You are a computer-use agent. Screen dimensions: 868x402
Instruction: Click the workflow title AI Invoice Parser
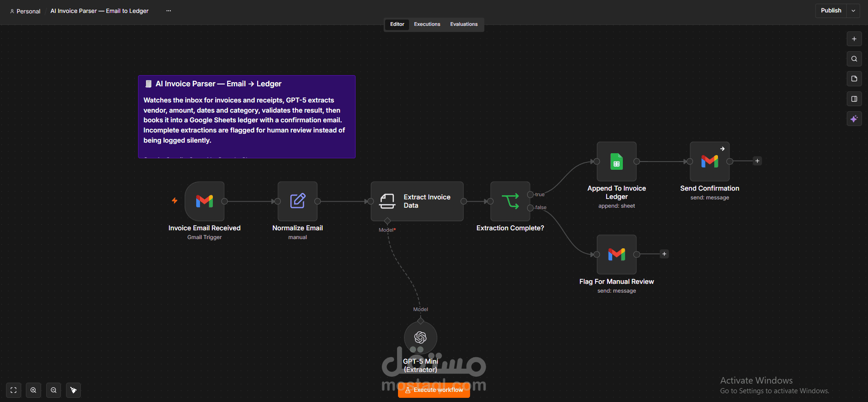(99, 11)
